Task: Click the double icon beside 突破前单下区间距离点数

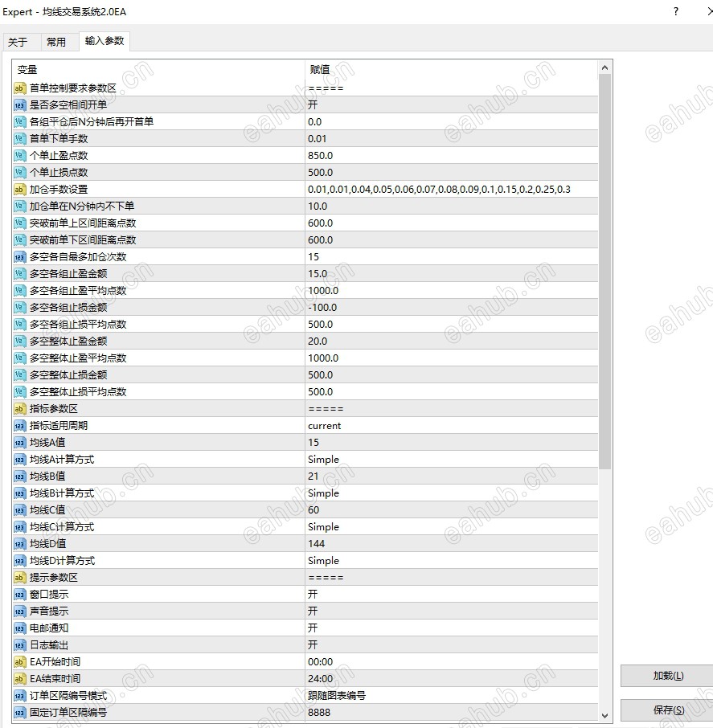Action: point(19,240)
